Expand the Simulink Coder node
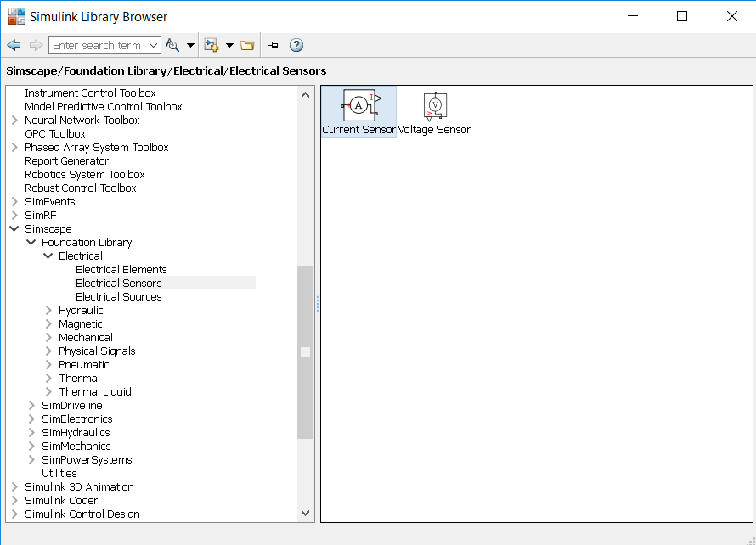Image resolution: width=756 pixels, height=545 pixels. (x=14, y=500)
